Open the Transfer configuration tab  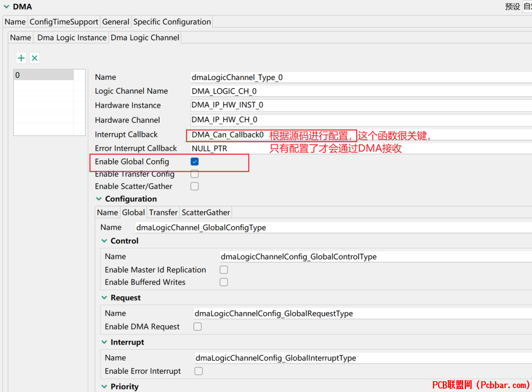164,213
